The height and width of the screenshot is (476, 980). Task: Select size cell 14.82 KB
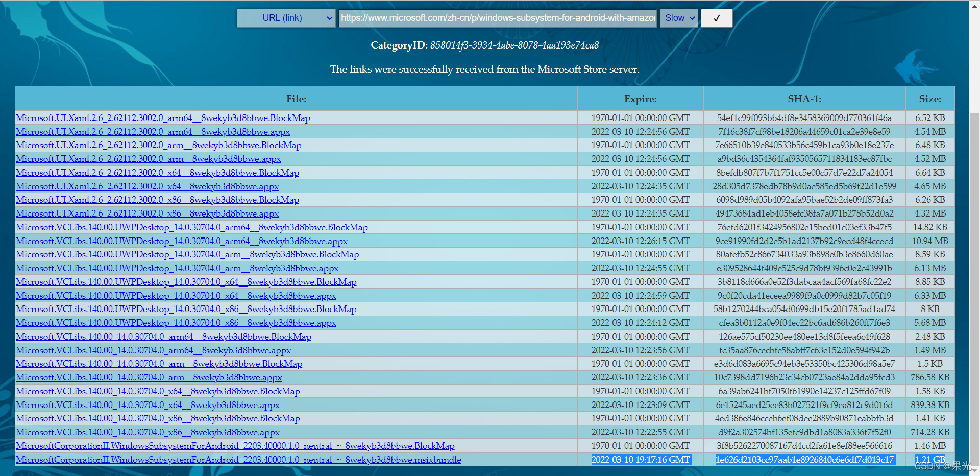[930, 227]
